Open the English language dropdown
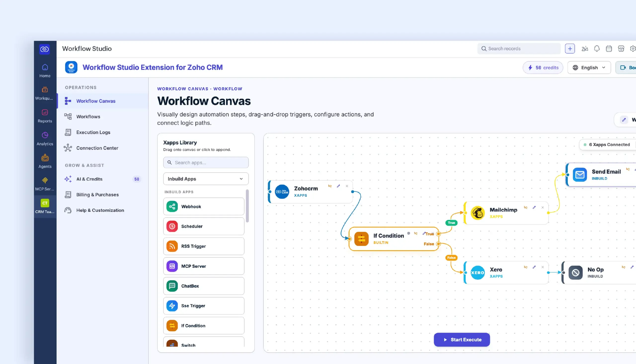Screen dimensions: 636x364 (589, 68)
